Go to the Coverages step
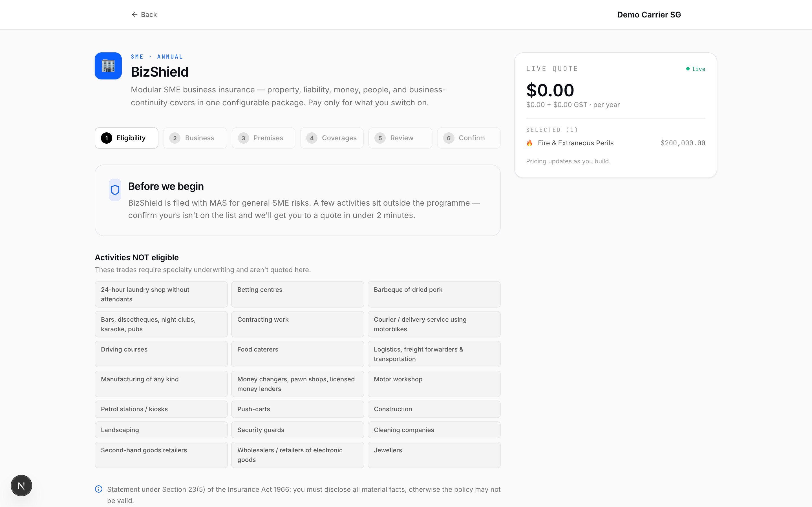The image size is (812, 507). coord(332,138)
